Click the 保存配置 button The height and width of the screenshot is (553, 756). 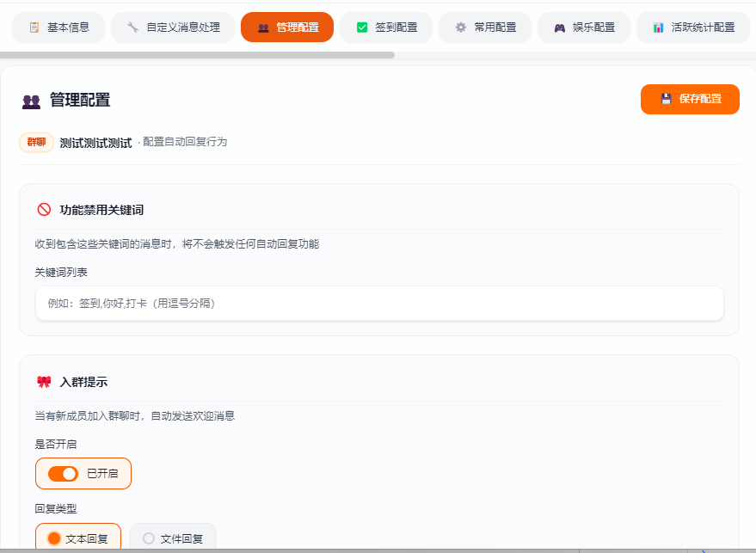tap(690, 99)
